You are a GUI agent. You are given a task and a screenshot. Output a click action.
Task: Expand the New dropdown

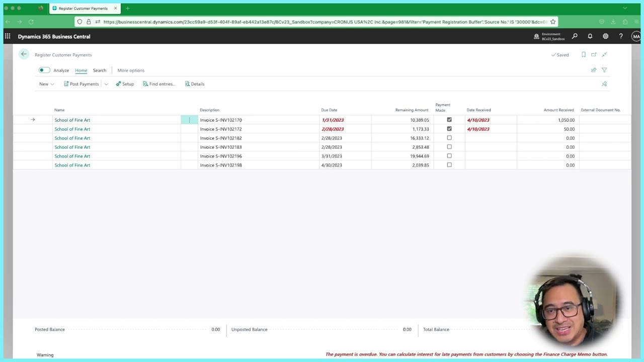click(x=46, y=84)
